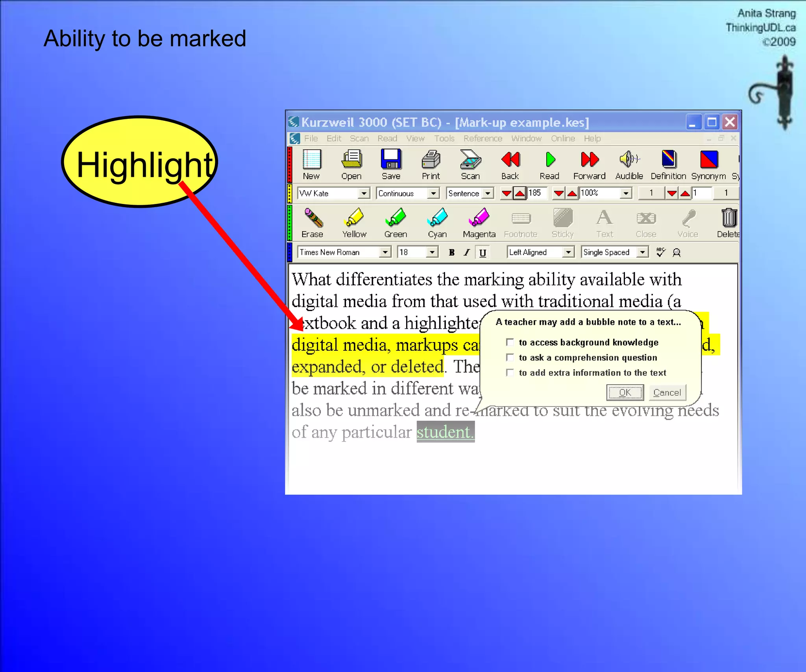Viewport: 806px width, 672px height.
Task: Toggle Underline formatting
Action: tap(482, 252)
